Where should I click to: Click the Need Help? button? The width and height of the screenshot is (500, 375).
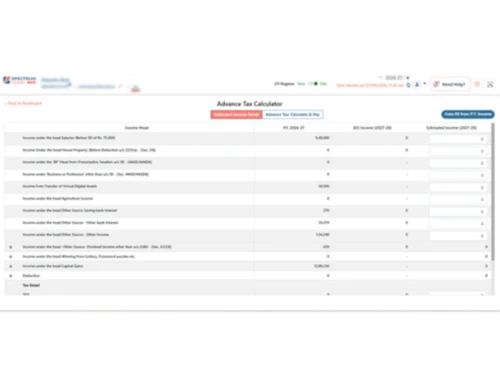(450, 84)
